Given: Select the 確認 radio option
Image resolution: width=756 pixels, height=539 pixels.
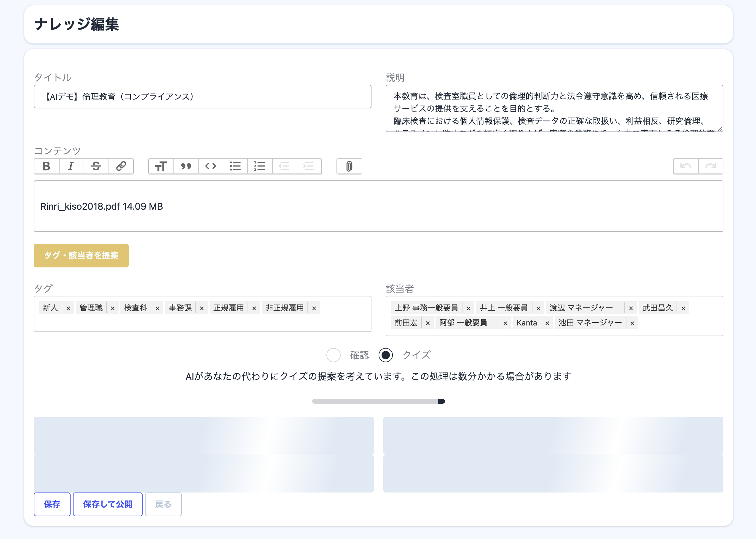Looking at the screenshot, I should (333, 355).
